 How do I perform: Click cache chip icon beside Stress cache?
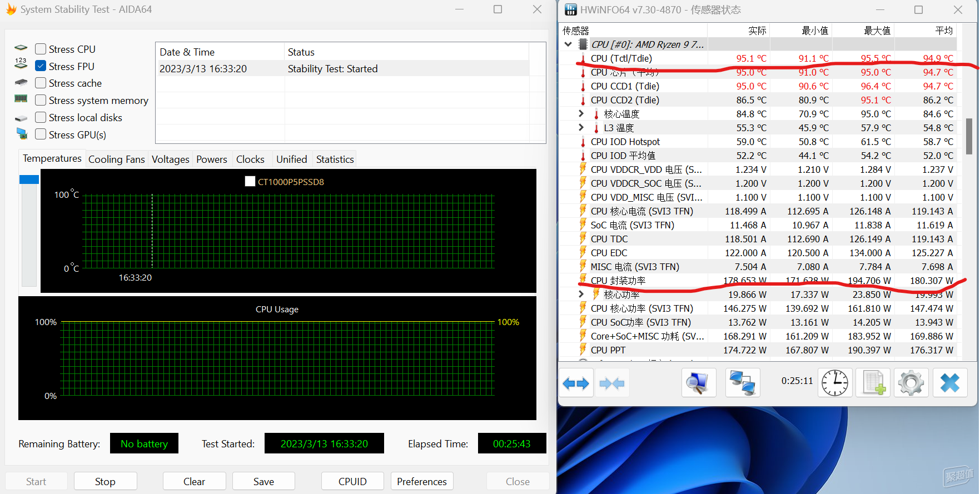(21, 83)
